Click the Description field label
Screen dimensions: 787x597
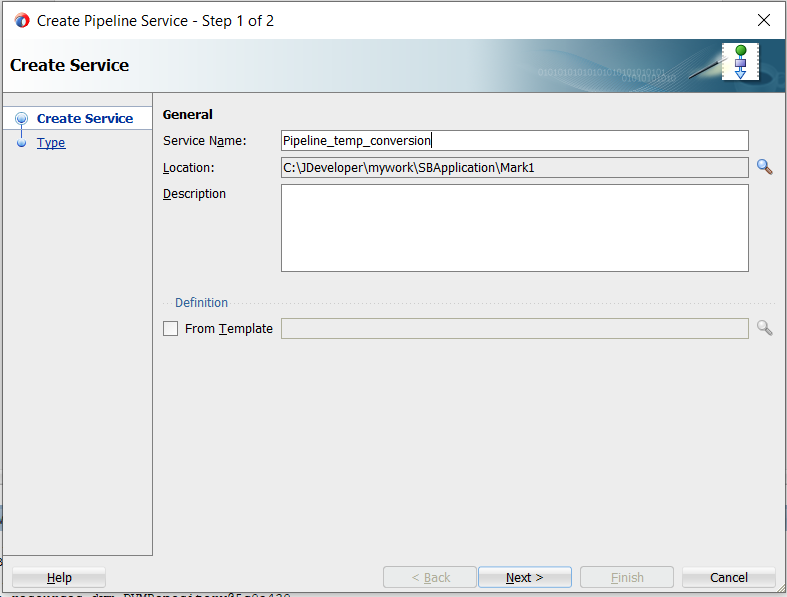195,194
